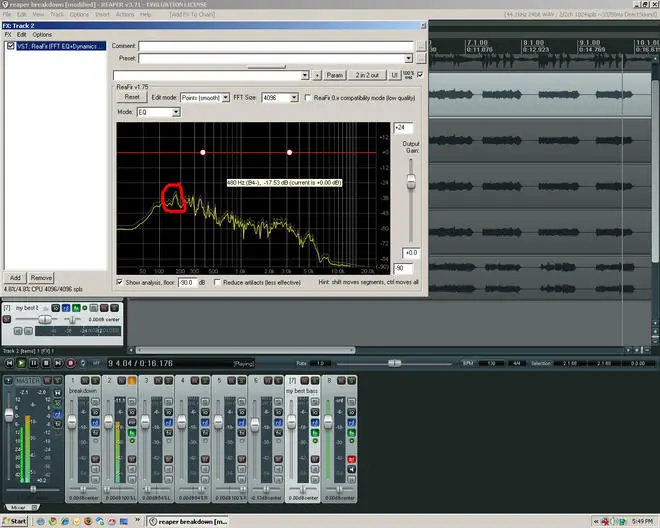Click 2 in 2 out button
The image size is (660, 528).
(x=367, y=75)
